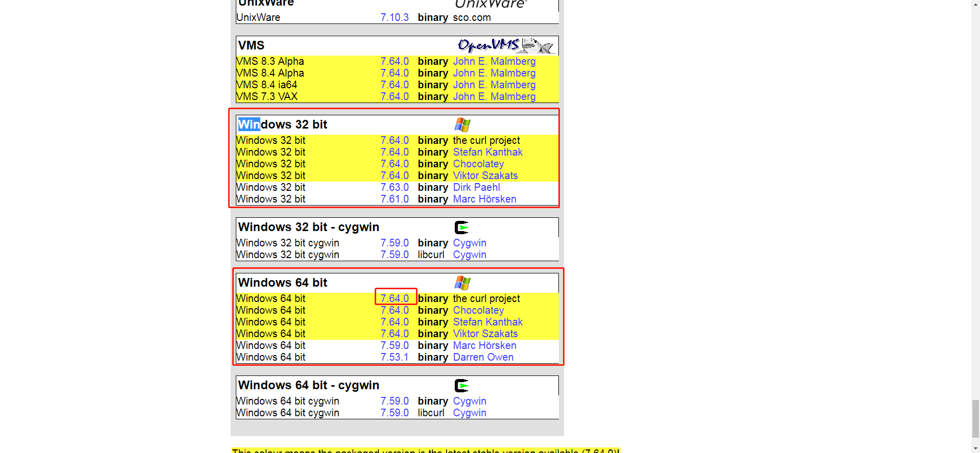Image resolution: width=980 pixels, height=453 pixels.
Task: Click the vertical scrollbar thumb
Action: tap(975, 418)
